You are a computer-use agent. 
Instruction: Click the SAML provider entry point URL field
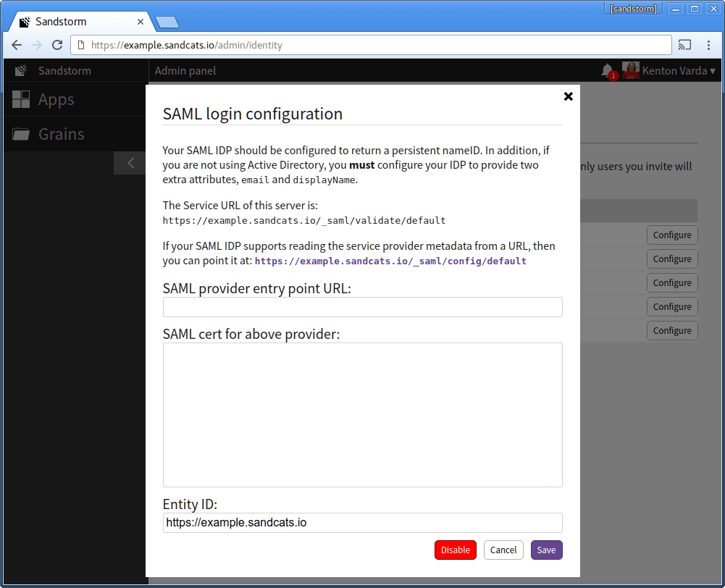pyautogui.click(x=362, y=307)
